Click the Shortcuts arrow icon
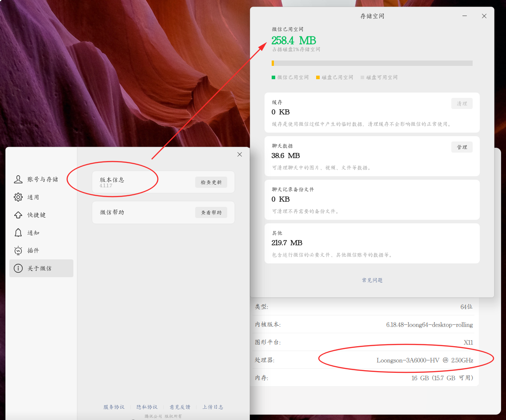 point(18,215)
